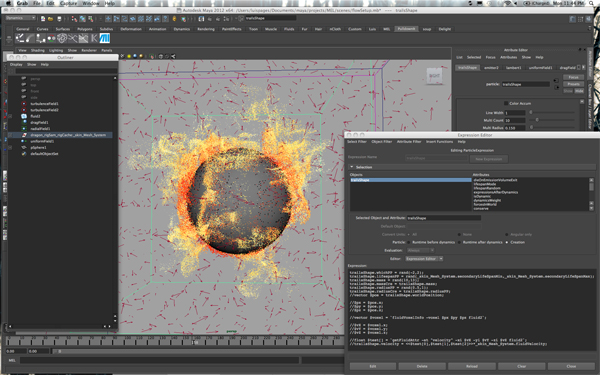Click the MEL command line input

159,360
